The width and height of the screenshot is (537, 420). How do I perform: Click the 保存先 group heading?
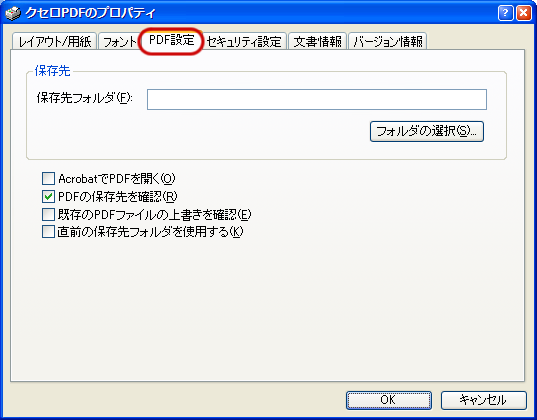[52, 71]
